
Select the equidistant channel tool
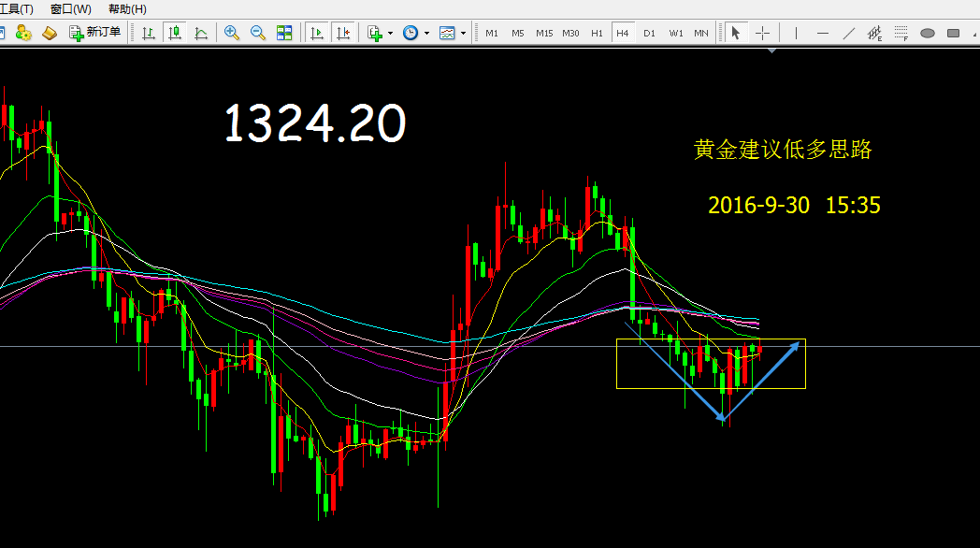tap(875, 33)
